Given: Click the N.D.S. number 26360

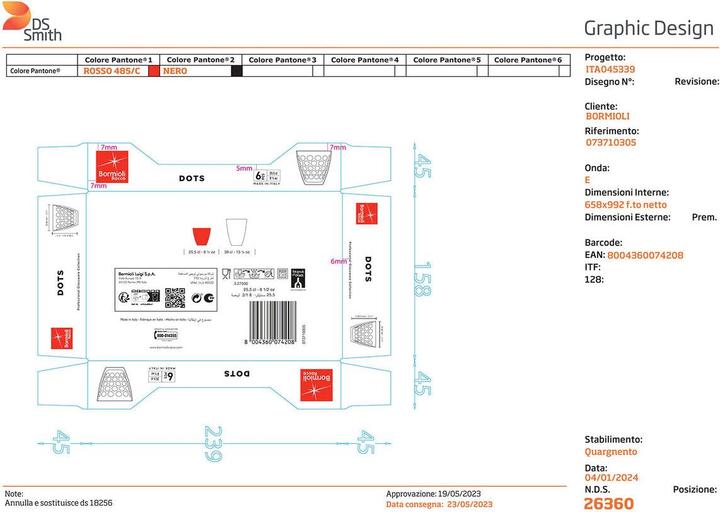Looking at the screenshot, I should (x=608, y=504).
